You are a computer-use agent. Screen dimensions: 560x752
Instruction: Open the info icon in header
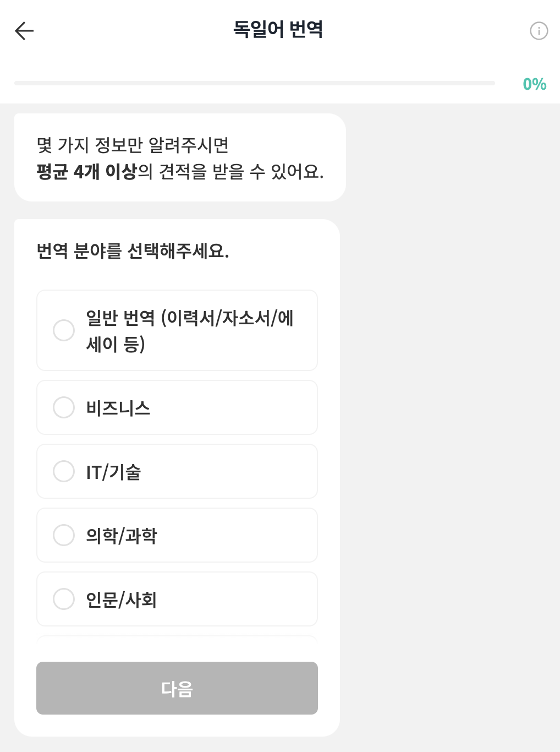pyautogui.click(x=539, y=31)
